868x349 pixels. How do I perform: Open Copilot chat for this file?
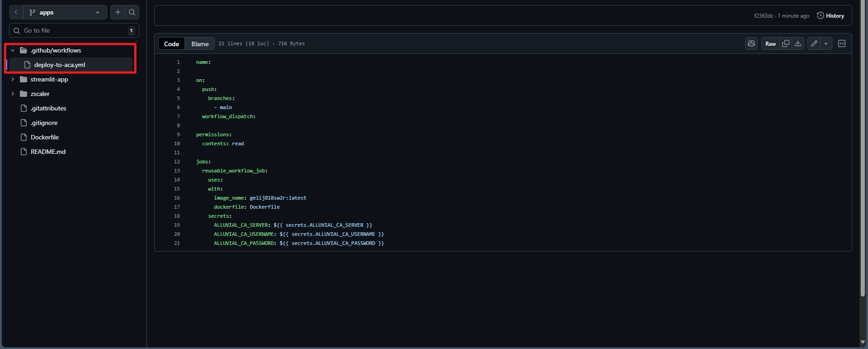(751, 43)
